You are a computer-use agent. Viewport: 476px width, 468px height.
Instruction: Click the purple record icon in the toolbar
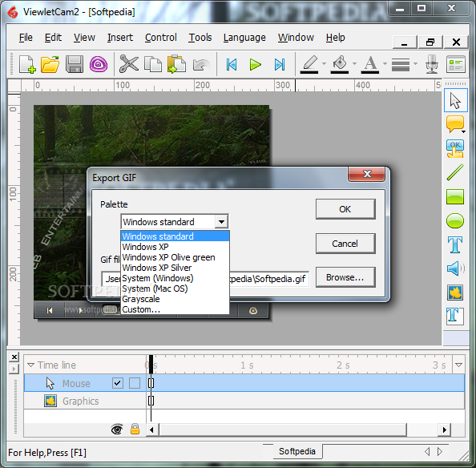click(x=99, y=64)
